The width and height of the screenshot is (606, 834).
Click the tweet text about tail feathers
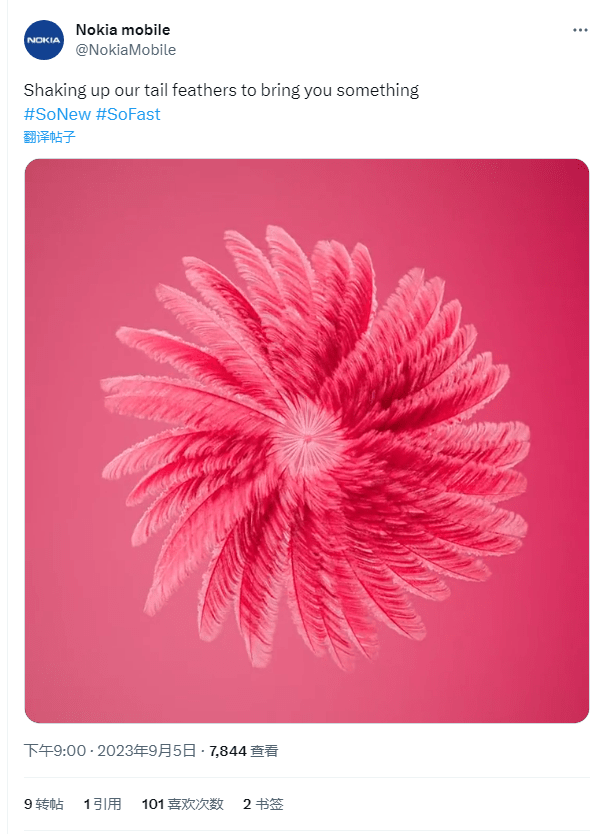click(x=221, y=90)
